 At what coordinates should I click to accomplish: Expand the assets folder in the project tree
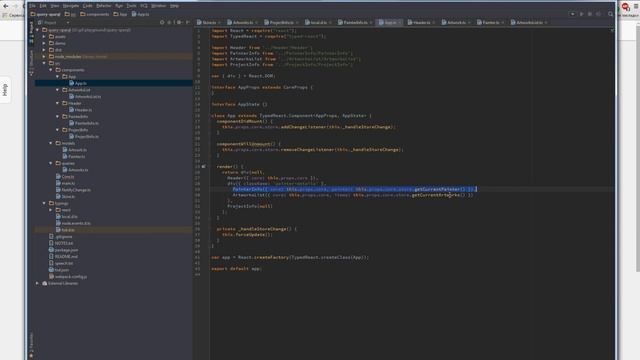(44, 37)
